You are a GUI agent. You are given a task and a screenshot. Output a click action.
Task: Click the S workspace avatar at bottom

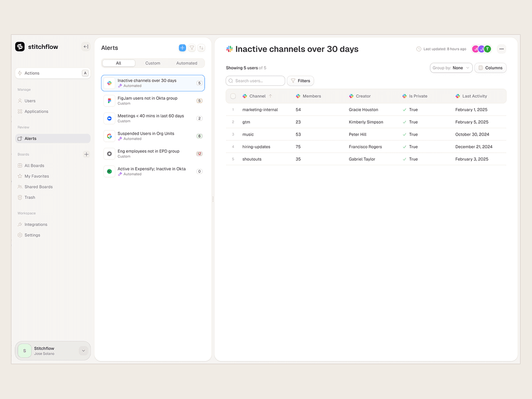coord(24,351)
